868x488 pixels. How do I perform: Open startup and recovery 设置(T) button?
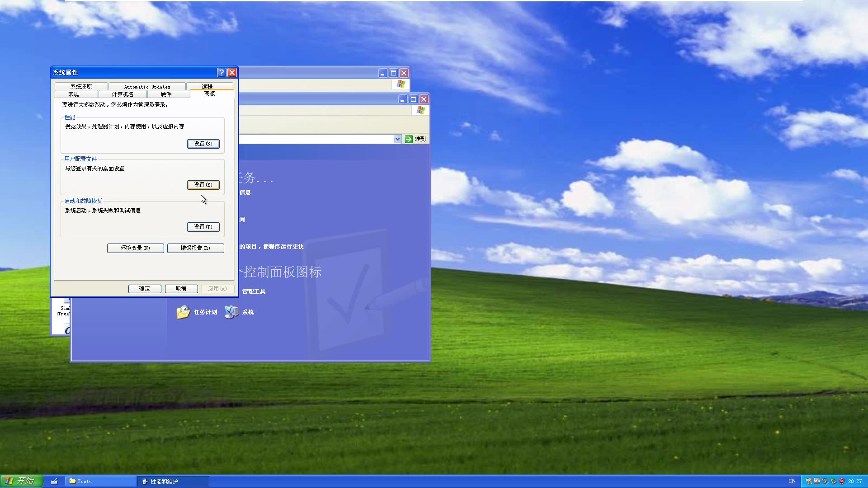[203, 227]
